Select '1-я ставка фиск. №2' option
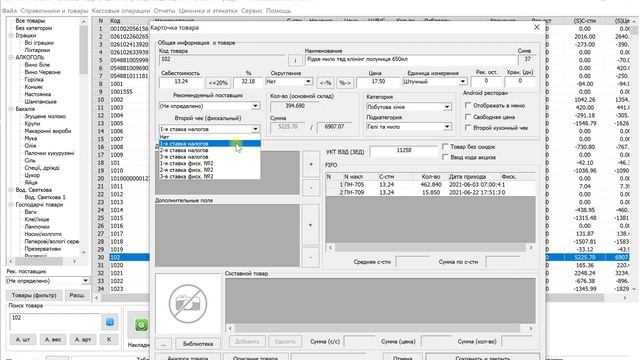 coord(209,163)
